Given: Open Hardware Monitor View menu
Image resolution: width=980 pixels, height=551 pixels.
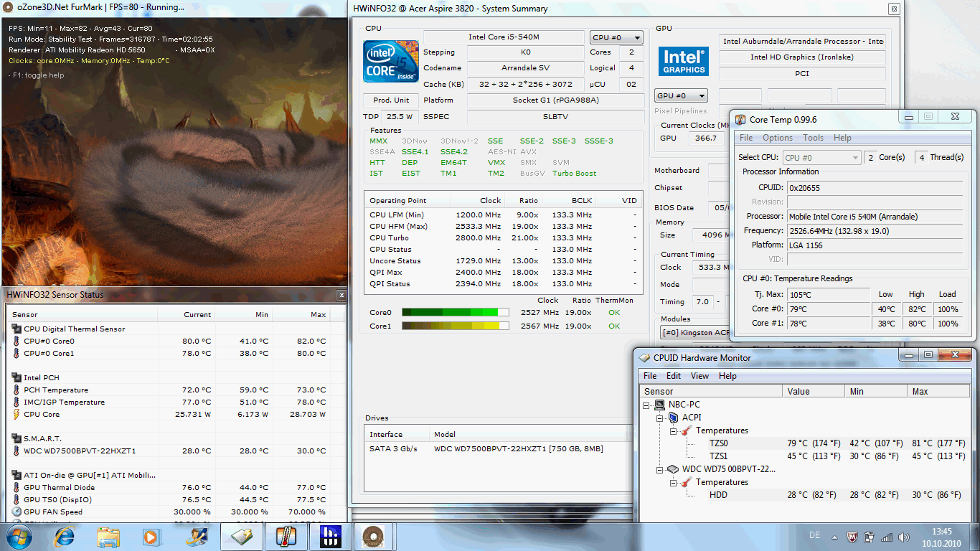Looking at the screenshot, I should [699, 376].
